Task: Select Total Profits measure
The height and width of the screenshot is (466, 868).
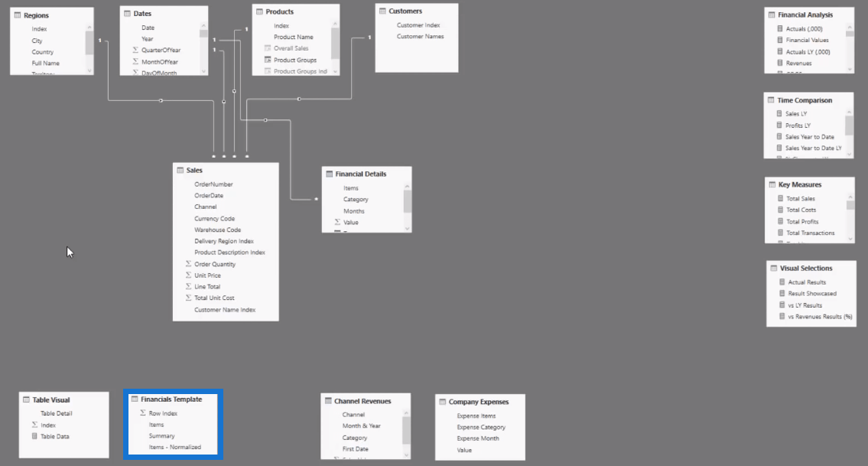Action: pos(802,222)
